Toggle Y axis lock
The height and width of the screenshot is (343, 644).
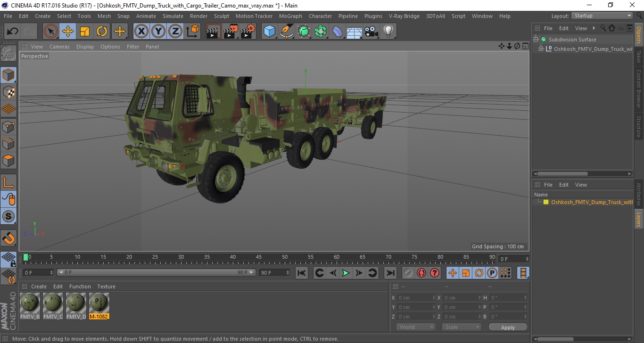click(158, 32)
